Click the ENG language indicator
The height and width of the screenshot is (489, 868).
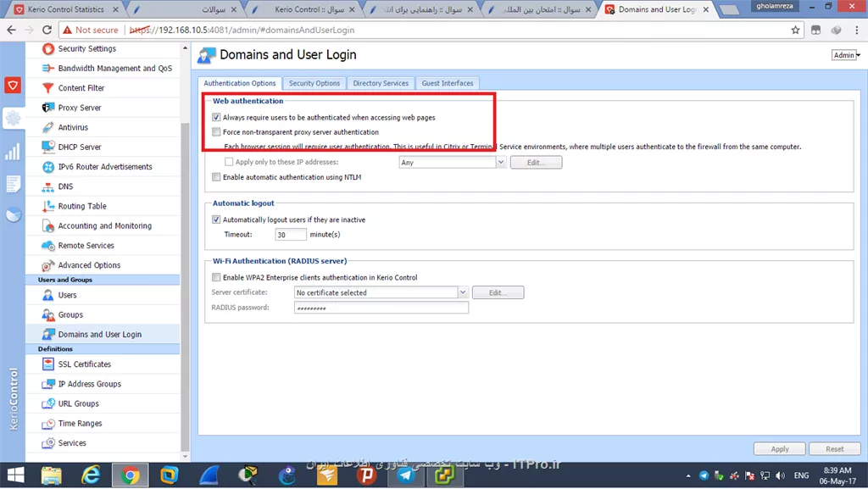(801, 475)
